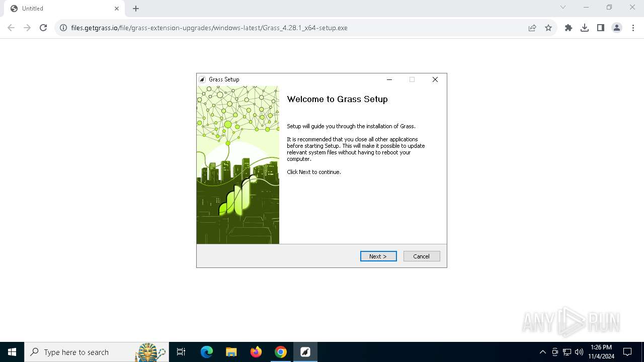This screenshot has width=644, height=362.
Task: Click the taskbar search box
Action: tap(97, 352)
